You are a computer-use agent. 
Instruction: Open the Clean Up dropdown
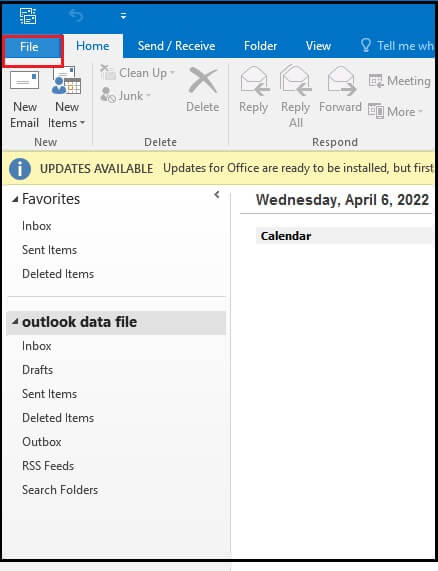(x=138, y=73)
